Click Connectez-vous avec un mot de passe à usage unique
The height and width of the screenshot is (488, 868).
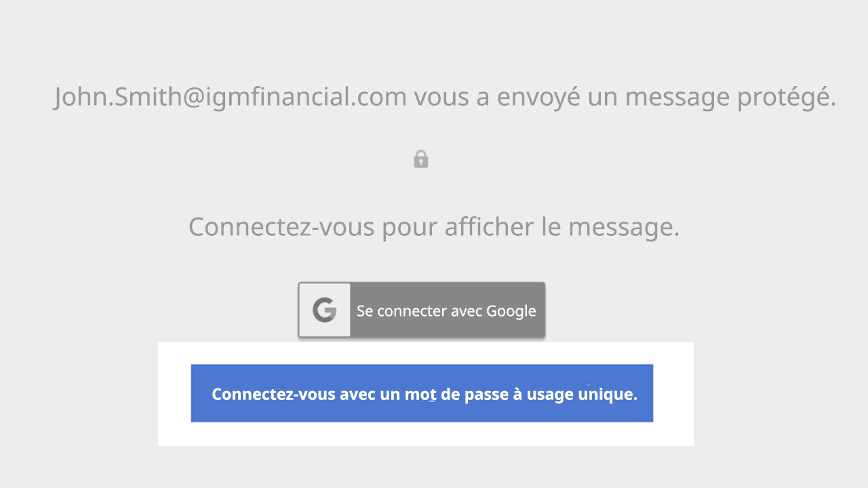click(422, 393)
